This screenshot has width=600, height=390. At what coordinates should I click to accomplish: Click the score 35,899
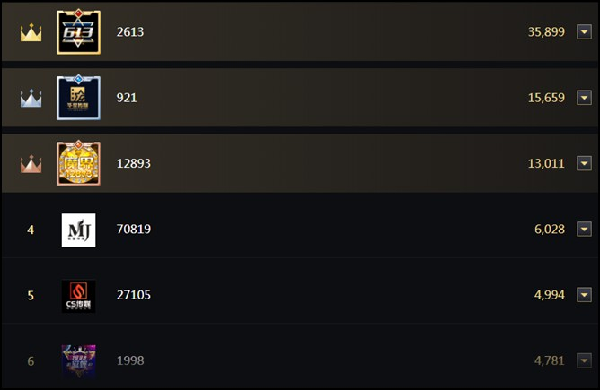[x=546, y=32]
